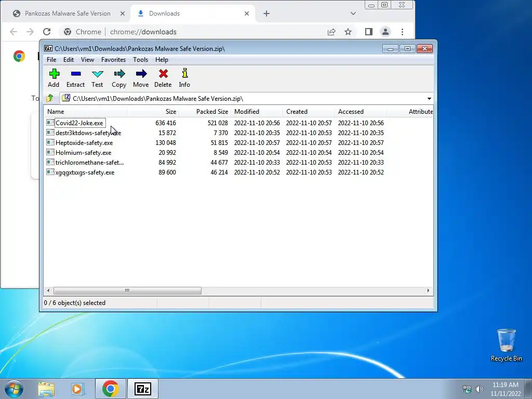532x399 pixels.
Task: Click the file icon beside Heptoxide-safety.exe
Action: click(x=50, y=142)
